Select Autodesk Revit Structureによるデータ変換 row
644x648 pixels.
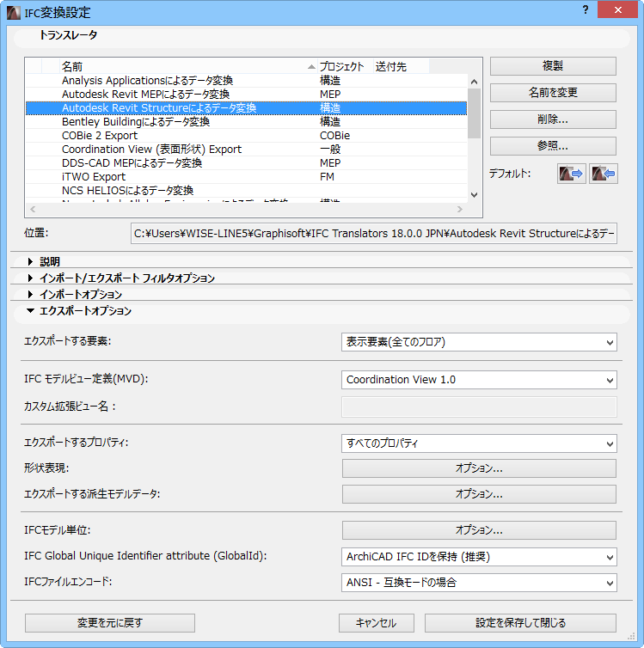tap(247, 108)
